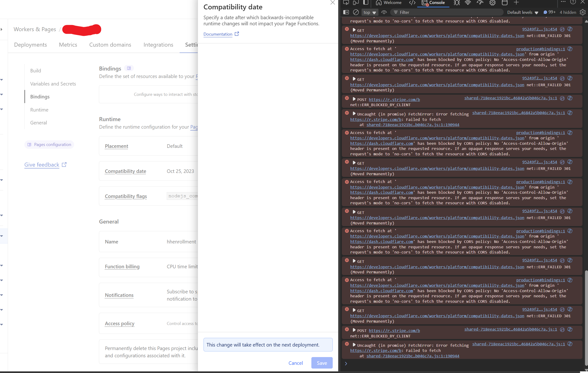The width and height of the screenshot is (588, 373).
Task: Clear the console with circle-slash icon
Action: click(x=356, y=12)
